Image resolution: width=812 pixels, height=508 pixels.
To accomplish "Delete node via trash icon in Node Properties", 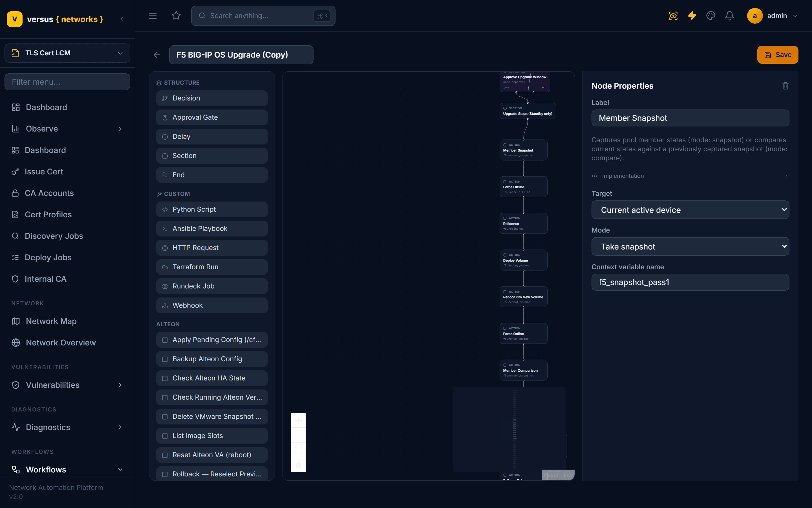I will point(785,86).
